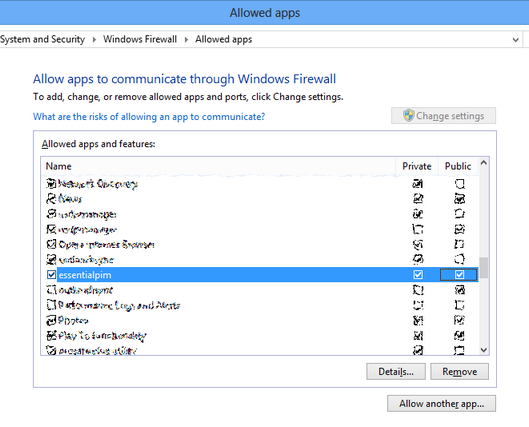Click Allow another app button
529x427 pixels.
click(442, 403)
